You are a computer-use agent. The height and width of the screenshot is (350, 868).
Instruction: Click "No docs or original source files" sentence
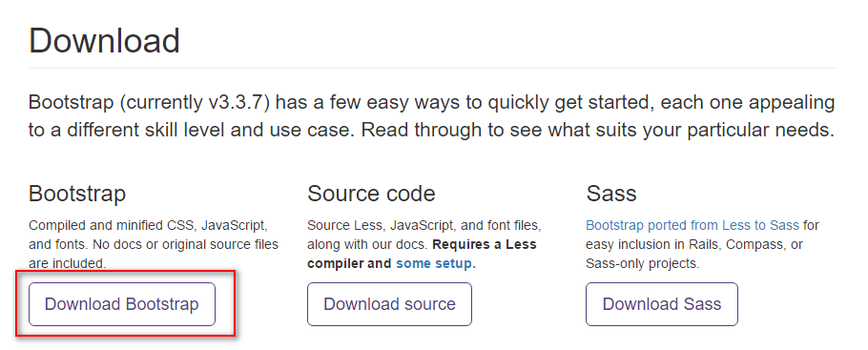[x=185, y=244]
